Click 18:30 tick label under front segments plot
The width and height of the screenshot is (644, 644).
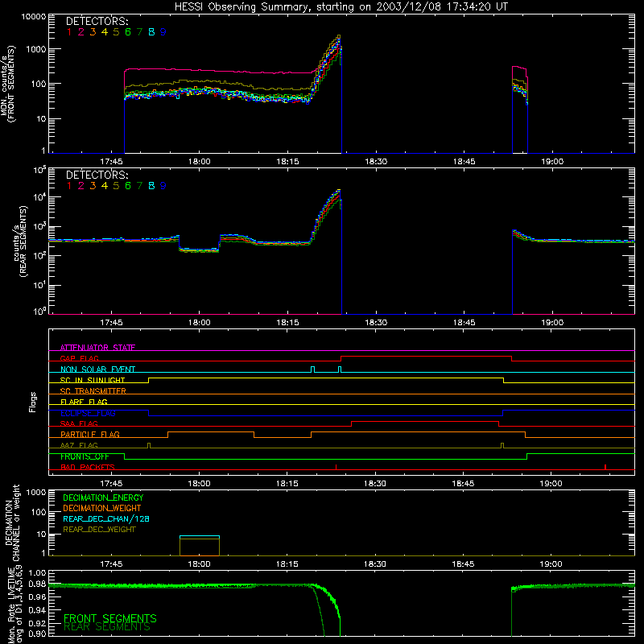click(x=376, y=162)
